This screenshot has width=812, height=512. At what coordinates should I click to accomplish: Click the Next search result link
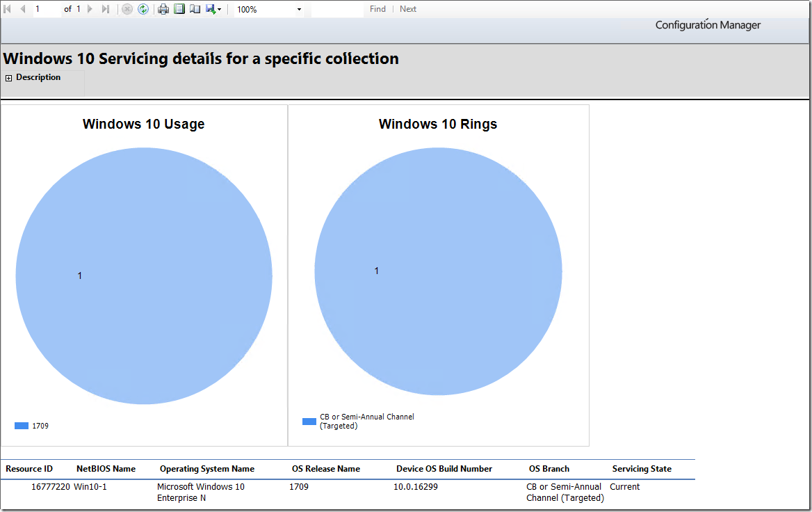pos(408,9)
